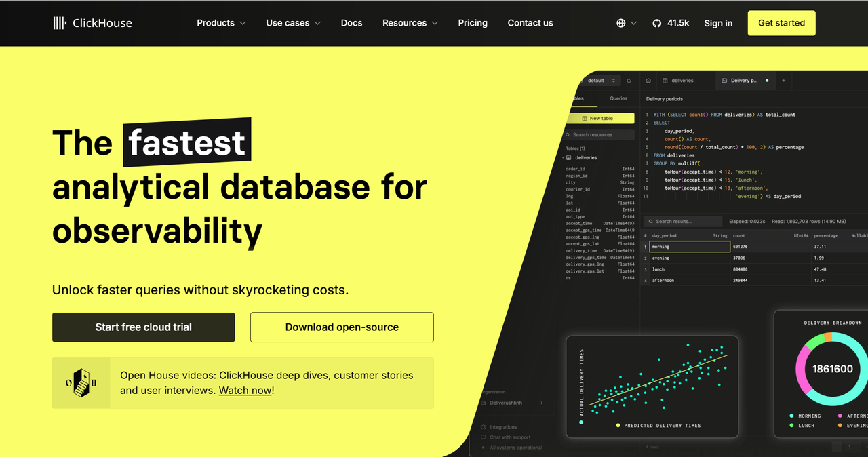This screenshot has height=457, width=868.
Task: Click the count value 249844
Action: 740,280
